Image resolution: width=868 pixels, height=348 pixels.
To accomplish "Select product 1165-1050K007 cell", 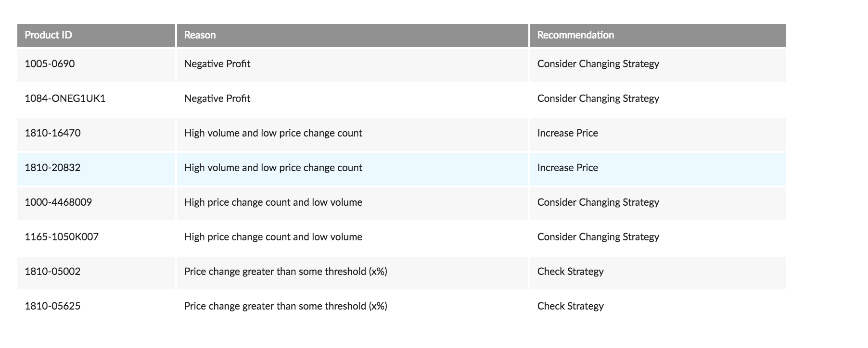I will coord(96,237).
